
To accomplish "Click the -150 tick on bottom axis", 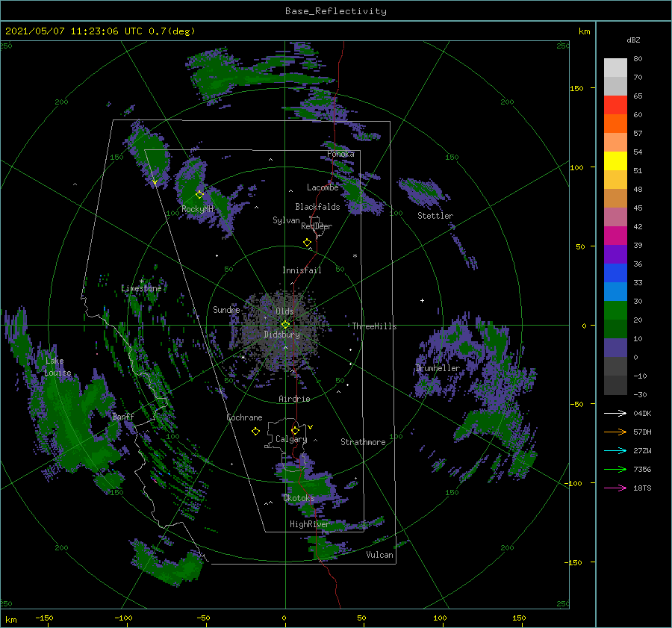I will 44,618.
